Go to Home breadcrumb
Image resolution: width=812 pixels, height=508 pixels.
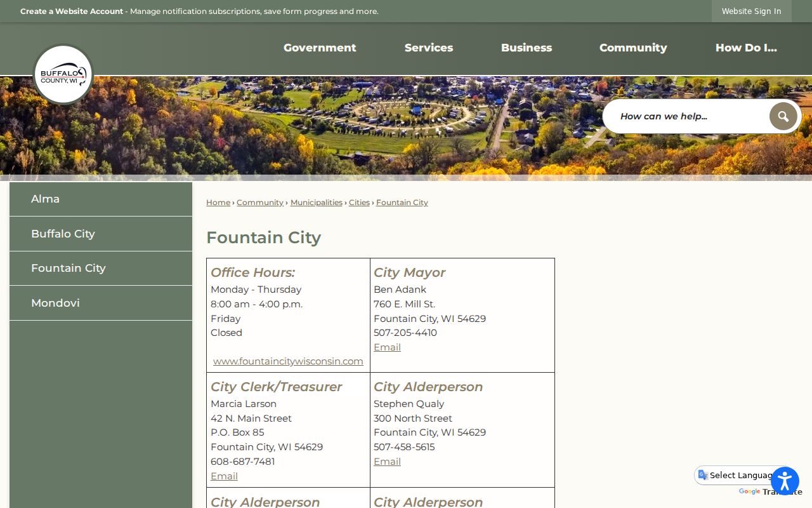218,202
